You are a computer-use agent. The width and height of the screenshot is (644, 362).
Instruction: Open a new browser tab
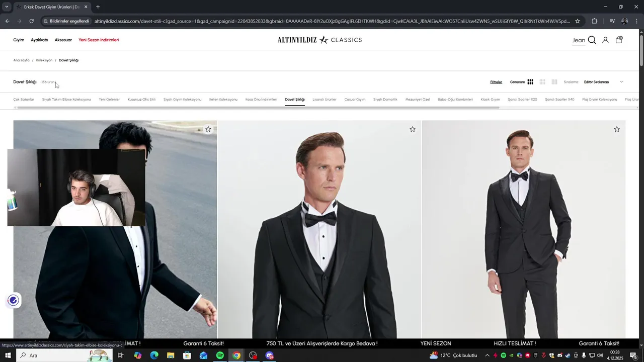point(98,7)
